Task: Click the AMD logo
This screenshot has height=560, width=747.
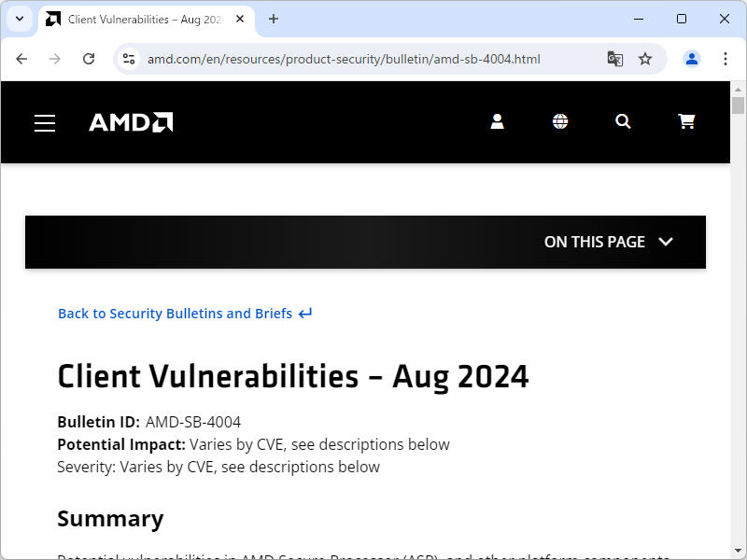Action: (x=131, y=122)
